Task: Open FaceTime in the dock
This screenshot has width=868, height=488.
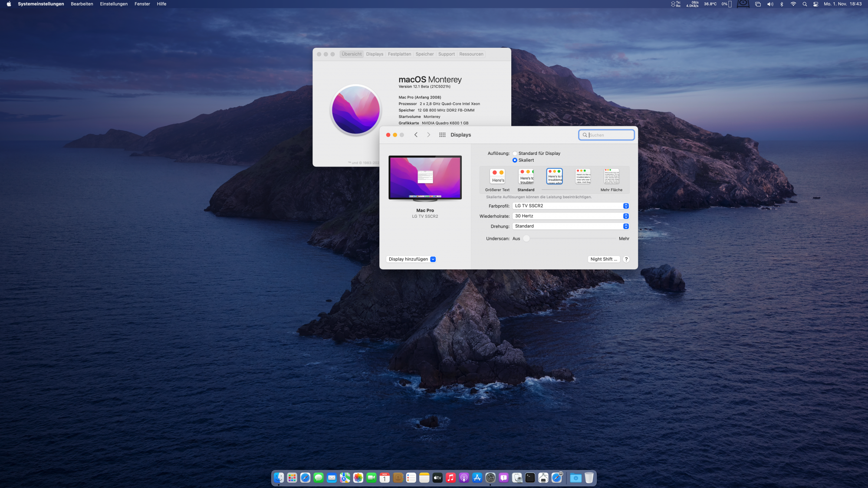Action: pyautogui.click(x=372, y=478)
